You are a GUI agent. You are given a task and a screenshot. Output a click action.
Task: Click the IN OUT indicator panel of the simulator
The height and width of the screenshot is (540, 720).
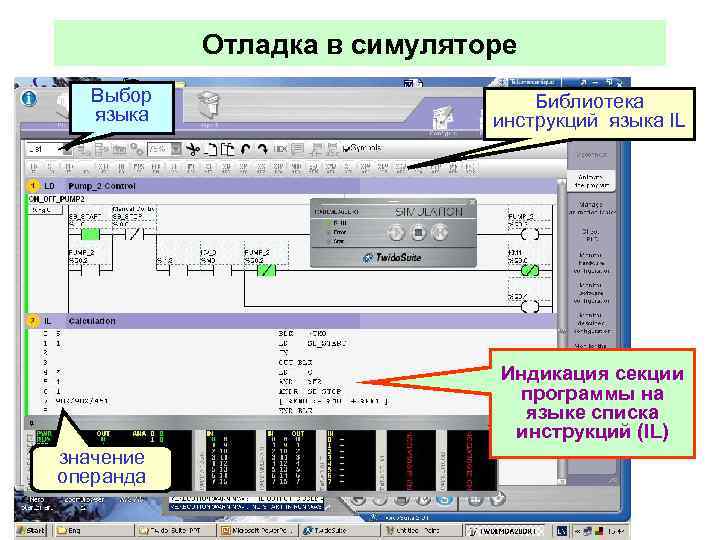pyautogui.click(x=289, y=460)
